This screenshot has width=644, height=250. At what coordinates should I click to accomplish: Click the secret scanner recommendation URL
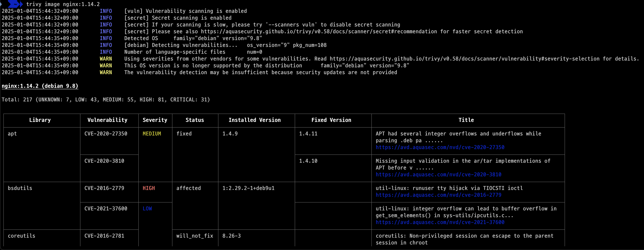(x=319, y=32)
